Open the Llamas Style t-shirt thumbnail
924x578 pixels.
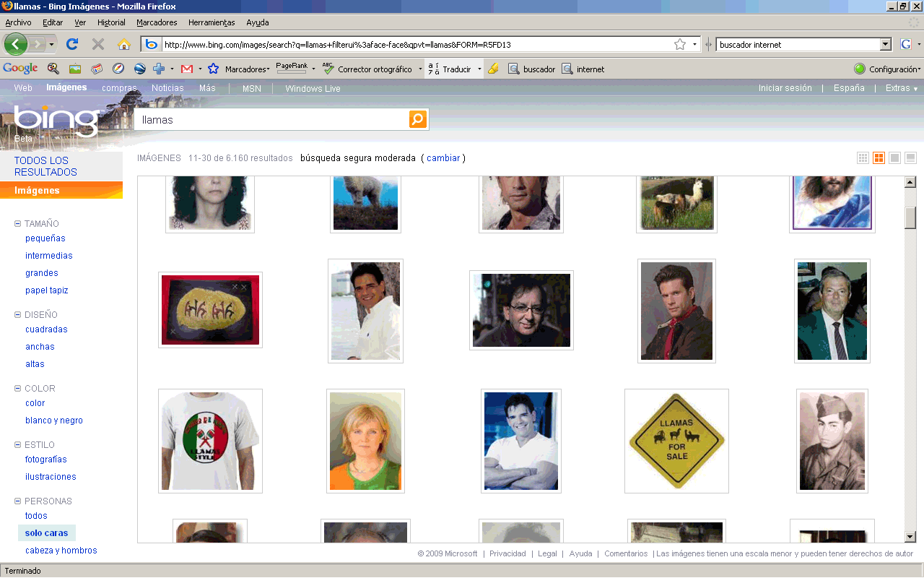coord(210,441)
